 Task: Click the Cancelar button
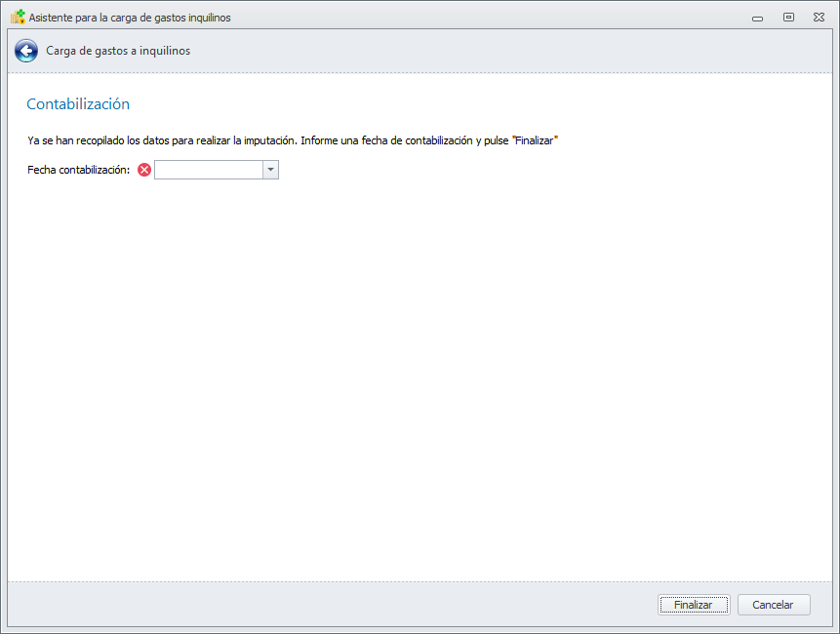(x=774, y=605)
